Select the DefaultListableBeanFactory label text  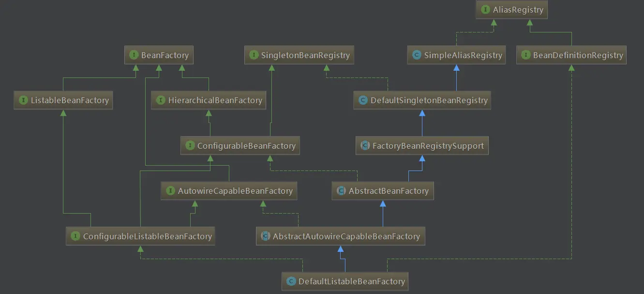(x=352, y=281)
